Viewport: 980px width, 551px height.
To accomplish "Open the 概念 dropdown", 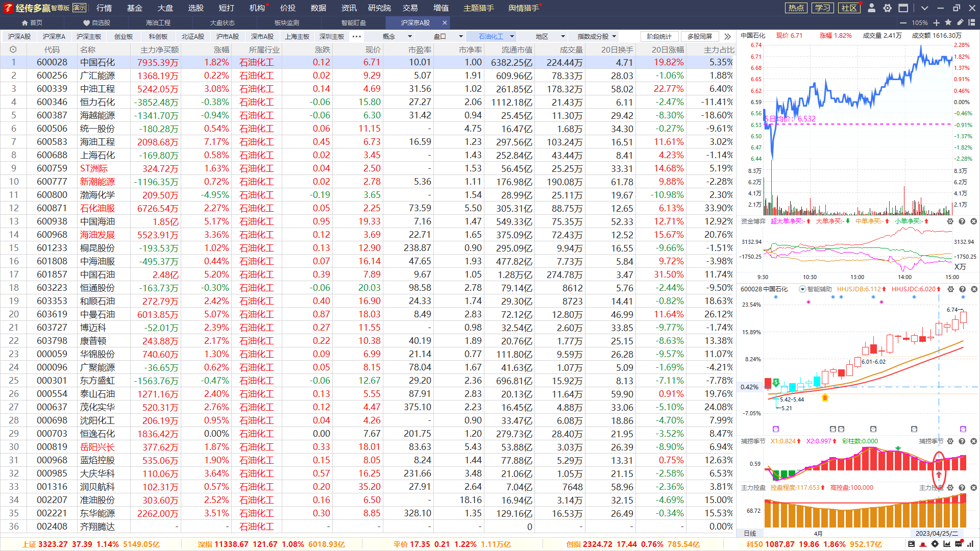I will click(x=390, y=37).
